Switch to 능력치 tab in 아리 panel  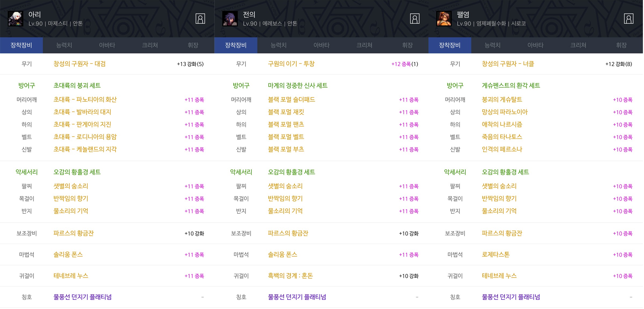point(64,45)
